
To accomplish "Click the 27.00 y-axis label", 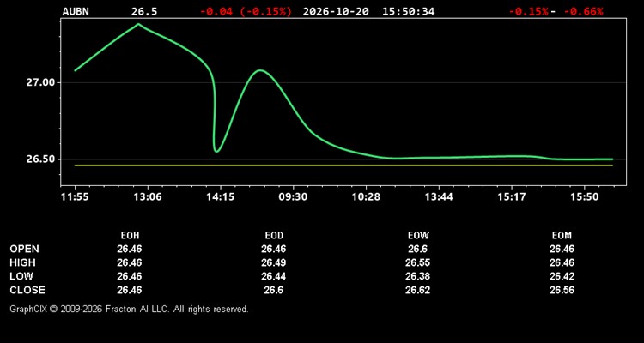I will pos(40,82).
